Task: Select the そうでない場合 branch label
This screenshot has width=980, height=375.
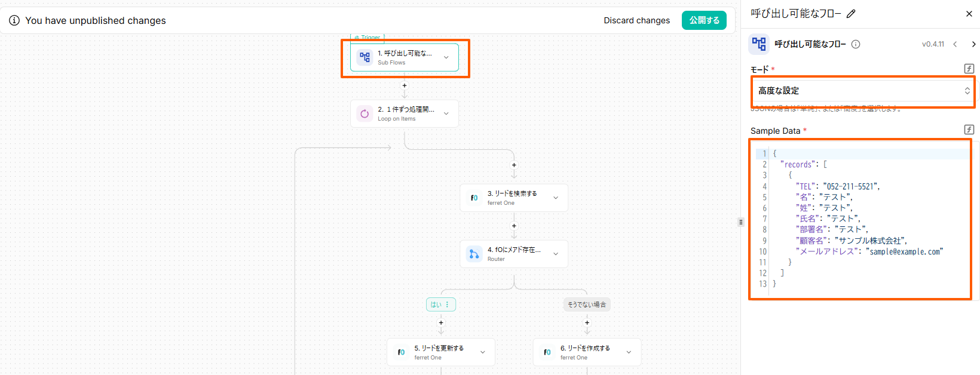Action: point(586,305)
